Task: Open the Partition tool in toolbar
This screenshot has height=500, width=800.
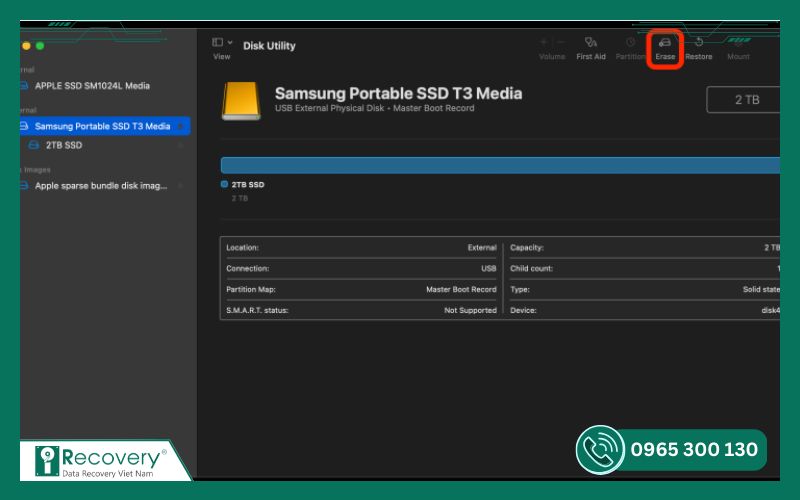Action: pyautogui.click(x=631, y=48)
